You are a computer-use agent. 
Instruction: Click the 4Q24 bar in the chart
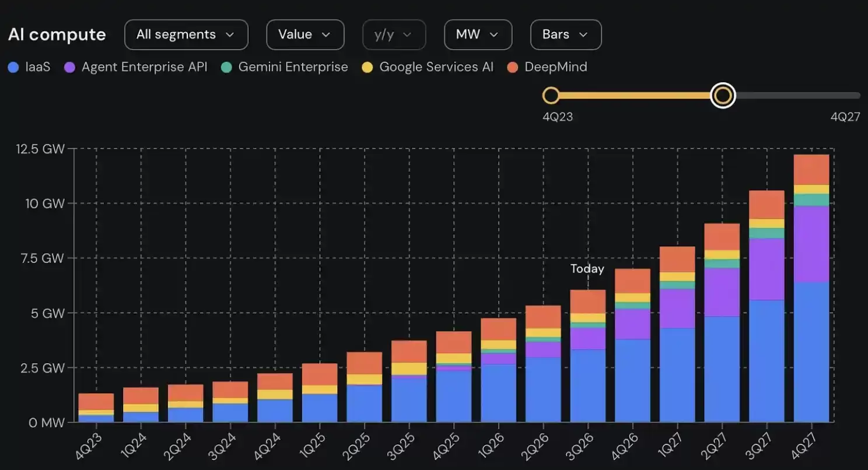(x=275, y=398)
